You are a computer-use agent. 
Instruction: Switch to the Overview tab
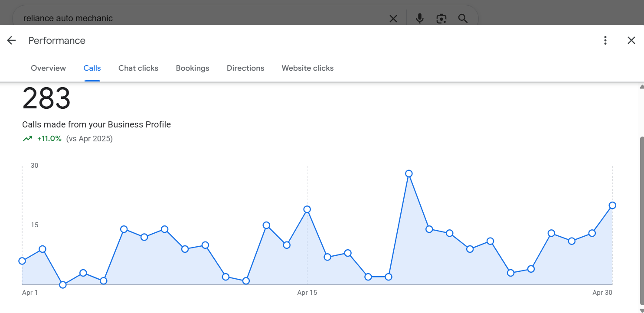pos(49,68)
